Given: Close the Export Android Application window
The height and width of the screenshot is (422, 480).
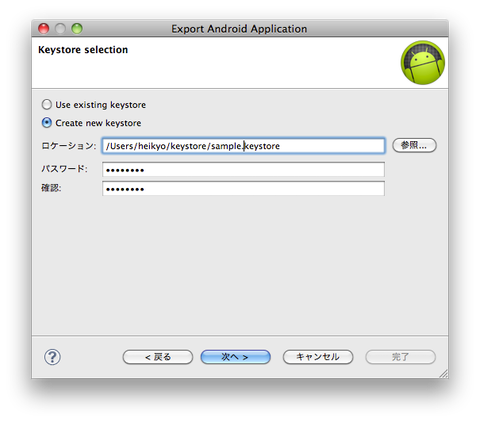Looking at the screenshot, I should (44, 29).
